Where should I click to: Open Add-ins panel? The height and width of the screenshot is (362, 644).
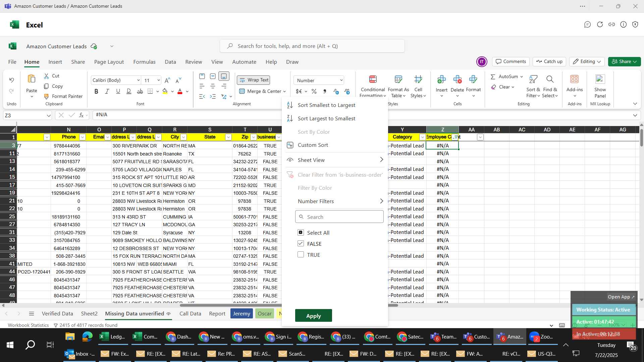click(575, 86)
